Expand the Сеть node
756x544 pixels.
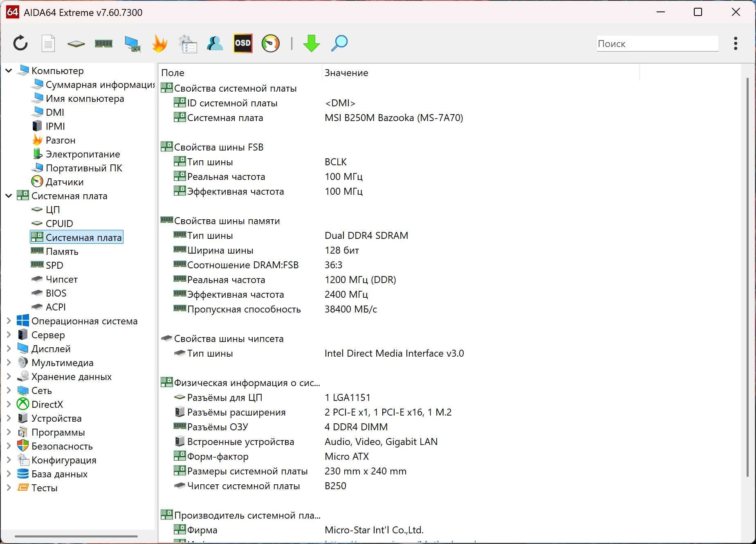tap(9, 391)
